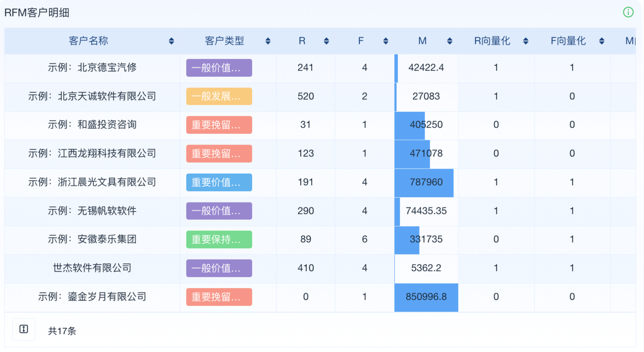Viewport: 644px width, 352px height.
Task: Click the 共17条 record count
Action: [x=62, y=331]
